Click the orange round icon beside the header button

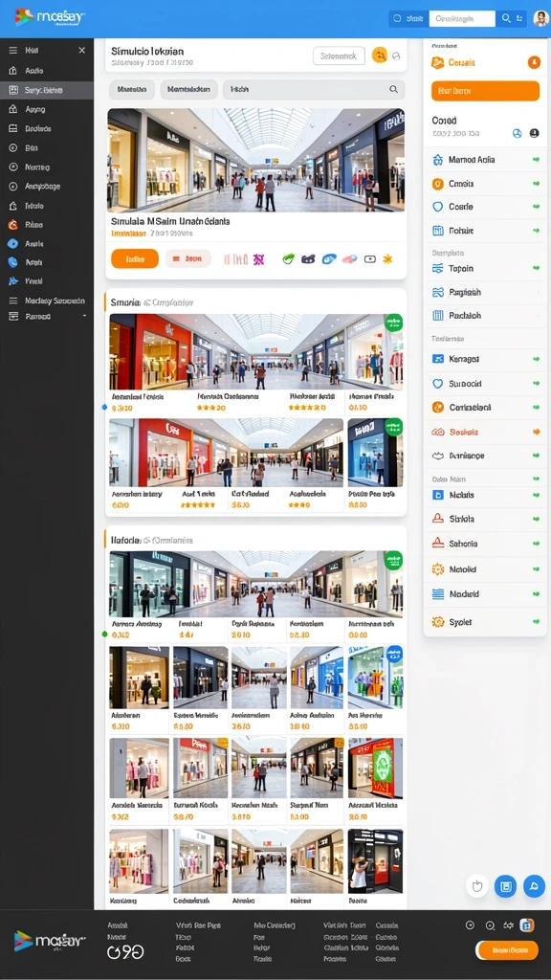379,56
